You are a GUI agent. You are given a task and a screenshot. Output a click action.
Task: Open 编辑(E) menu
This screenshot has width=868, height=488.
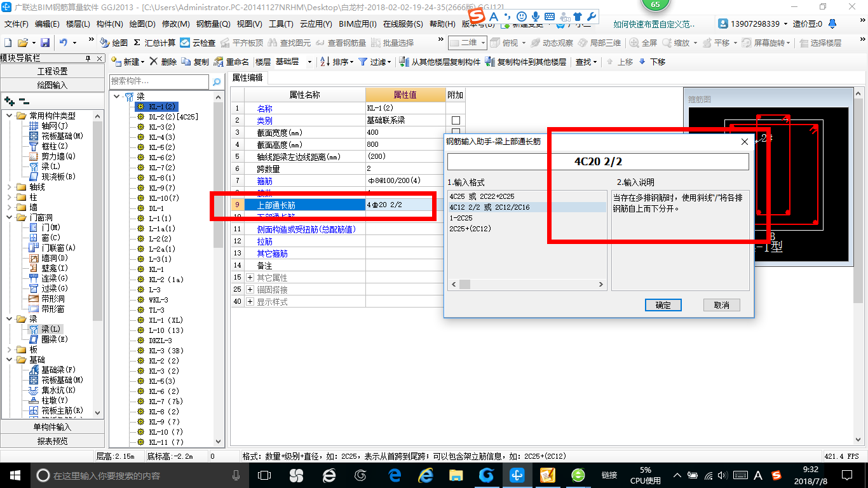pos(47,24)
